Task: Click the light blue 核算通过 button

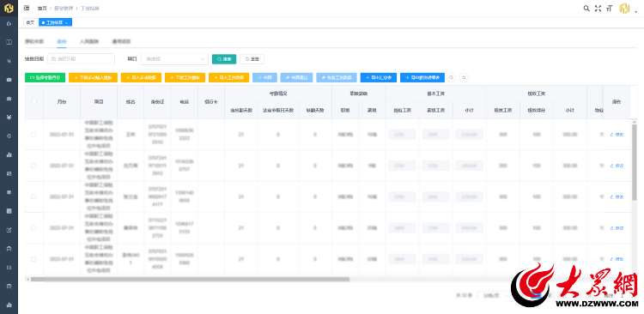Action: point(296,77)
